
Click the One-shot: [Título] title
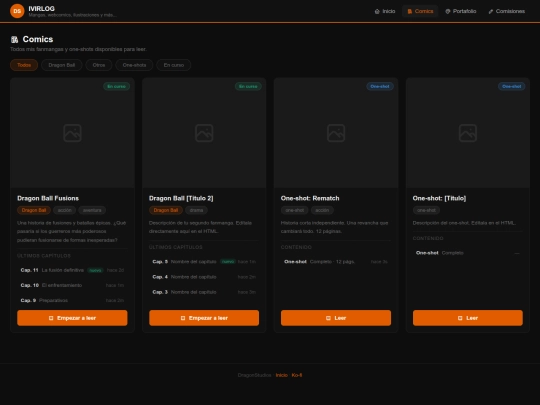[439, 198]
